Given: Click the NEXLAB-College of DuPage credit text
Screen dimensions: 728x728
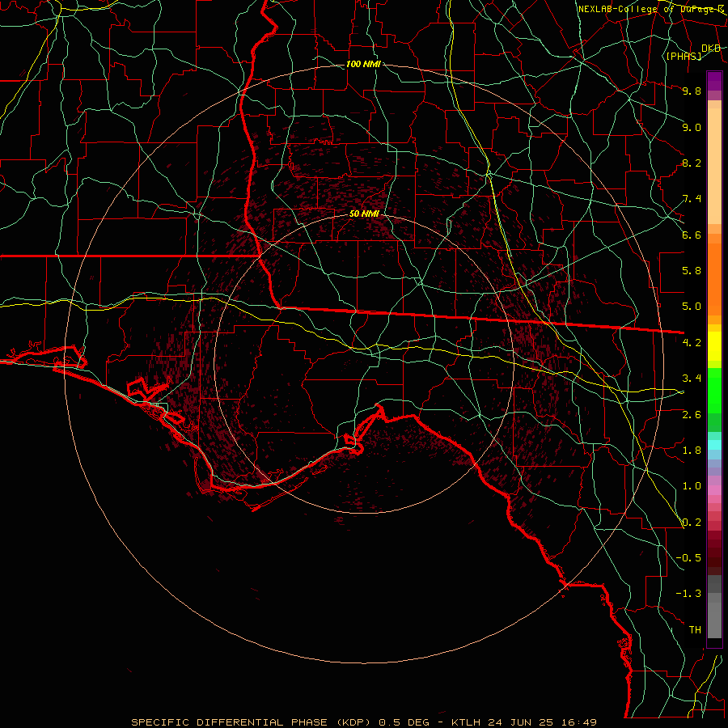Looking at the screenshot, I should pos(650,9).
